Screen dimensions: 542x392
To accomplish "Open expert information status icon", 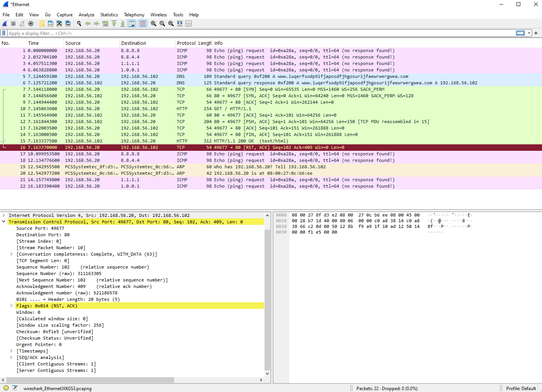I will (x=6, y=388).
